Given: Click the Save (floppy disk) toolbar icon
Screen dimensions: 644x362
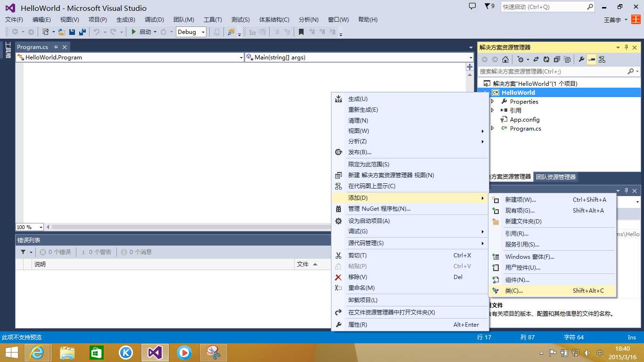Looking at the screenshot, I should click(x=72, y=32).
